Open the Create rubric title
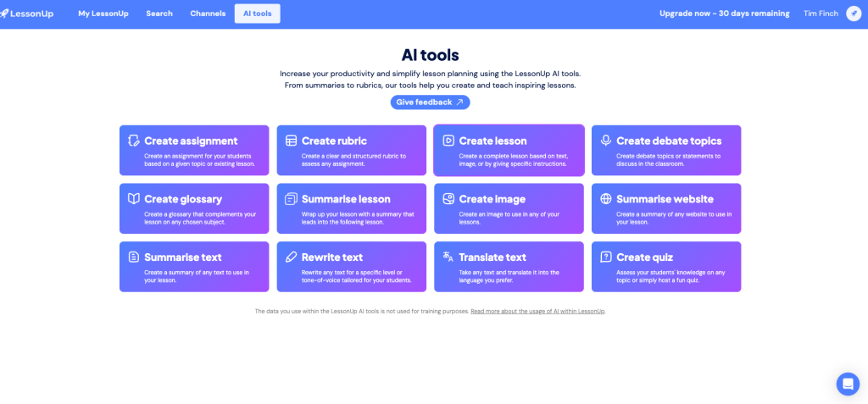This screenshot has width=868, height=404. (334, 141)
